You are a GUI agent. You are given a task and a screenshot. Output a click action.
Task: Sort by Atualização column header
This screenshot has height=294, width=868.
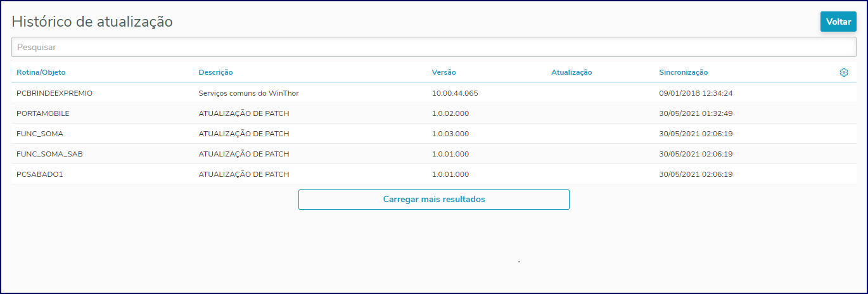(571, 72)
